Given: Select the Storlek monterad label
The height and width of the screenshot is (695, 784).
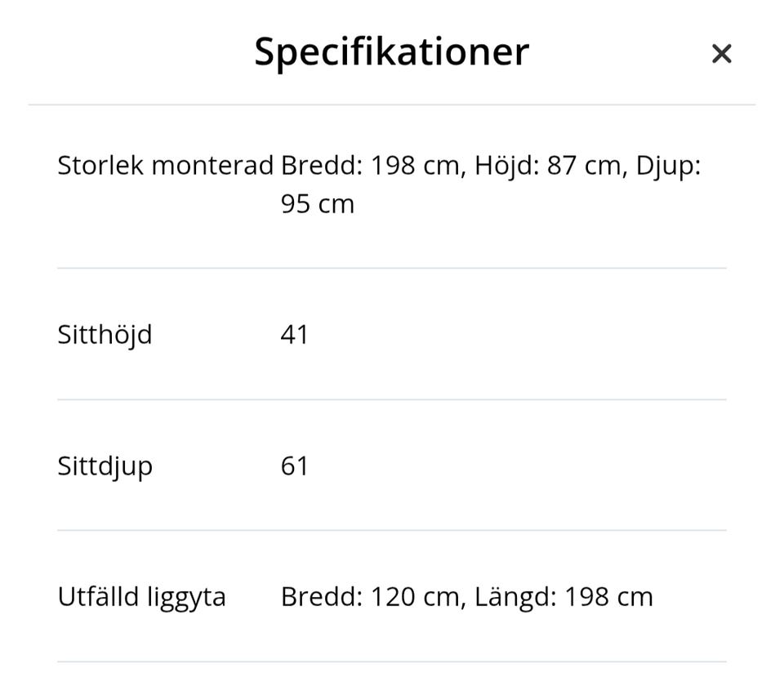Looking at the screenshot, I should tap(165, 166).
